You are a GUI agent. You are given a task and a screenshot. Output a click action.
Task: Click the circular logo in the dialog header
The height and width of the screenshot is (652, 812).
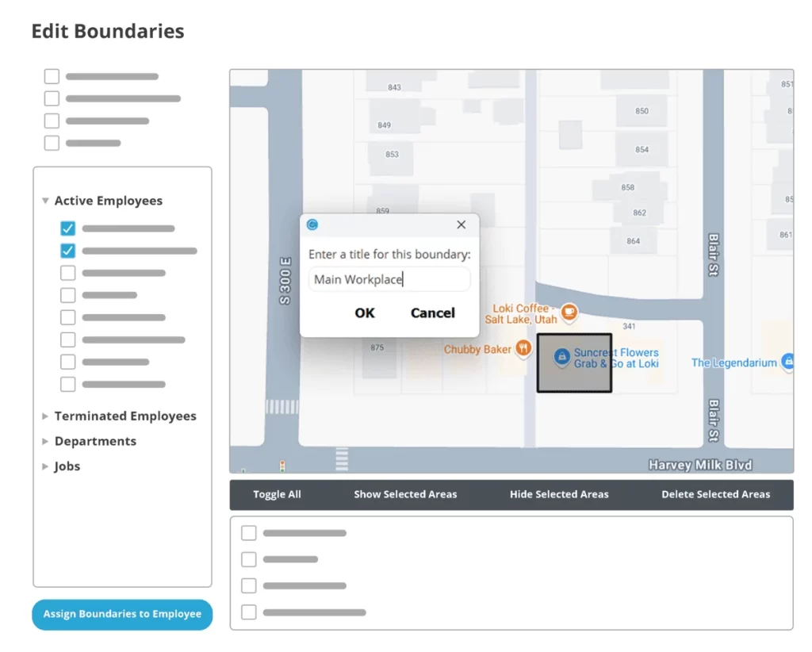click(x=312, y=224)
